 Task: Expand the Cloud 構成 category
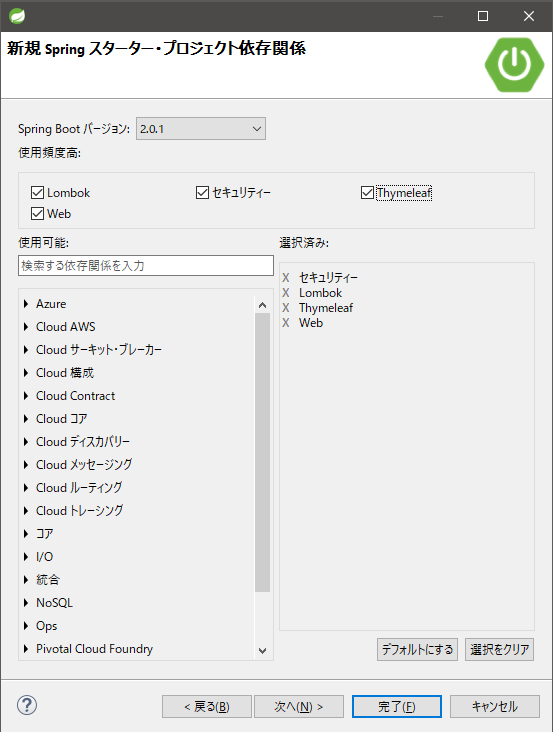26,373
